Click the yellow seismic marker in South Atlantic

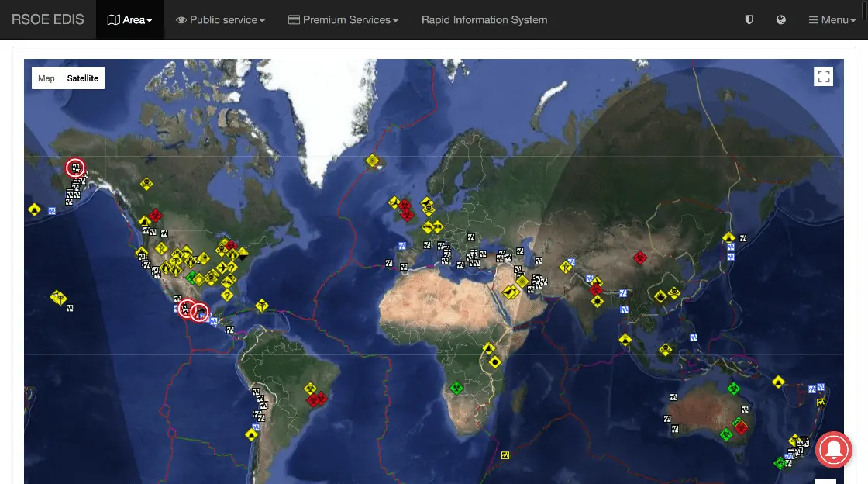pyautogui.click(x=505, y=455)
